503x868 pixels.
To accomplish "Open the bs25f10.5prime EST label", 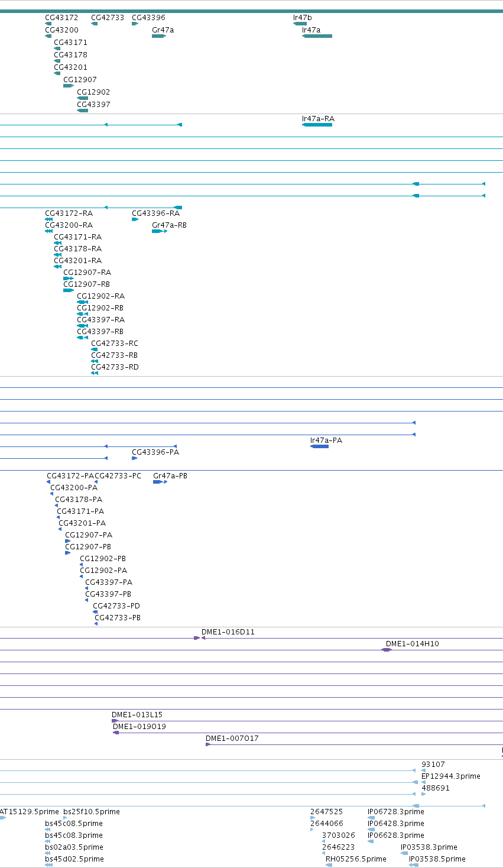I will click(92, 812).
